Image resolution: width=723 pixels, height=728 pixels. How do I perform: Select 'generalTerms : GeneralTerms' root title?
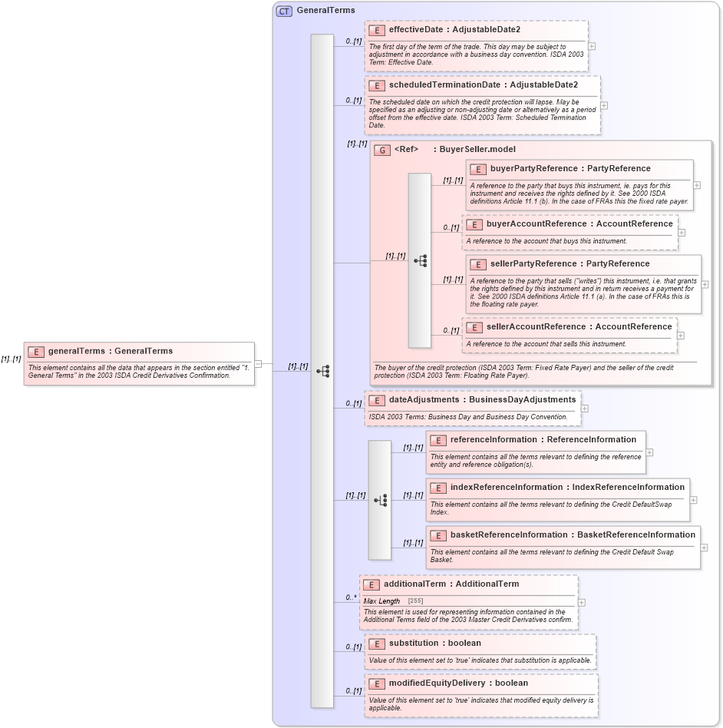(x=111, y=351)
